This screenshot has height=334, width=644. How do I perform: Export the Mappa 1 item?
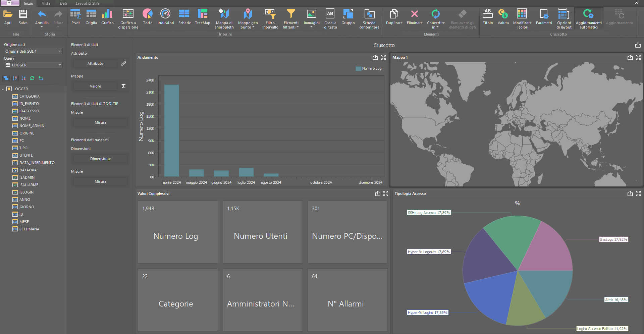pyautogui.click(x=630, y=58)
